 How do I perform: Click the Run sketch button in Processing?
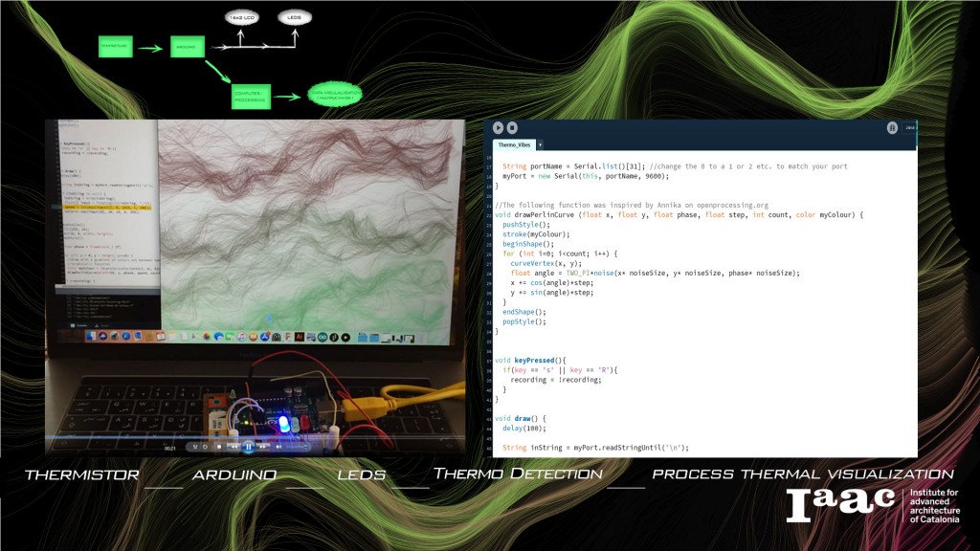click(498, 127)
